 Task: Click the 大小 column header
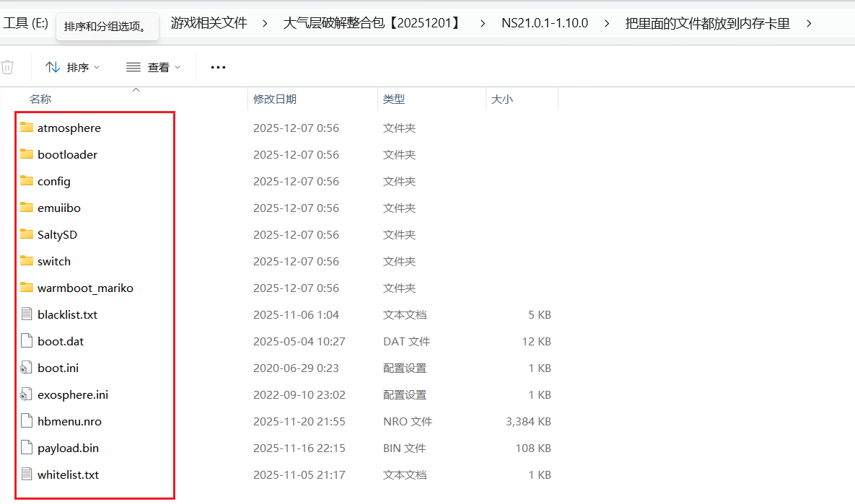pos(501,99)
